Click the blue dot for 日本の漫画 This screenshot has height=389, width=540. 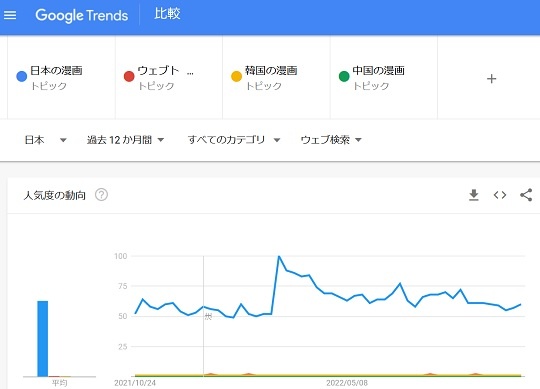(x=22, y=76)
